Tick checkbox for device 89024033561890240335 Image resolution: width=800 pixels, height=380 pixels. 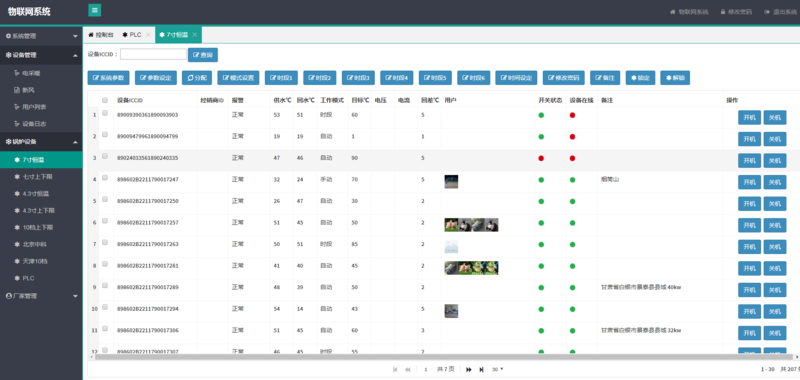105,156
